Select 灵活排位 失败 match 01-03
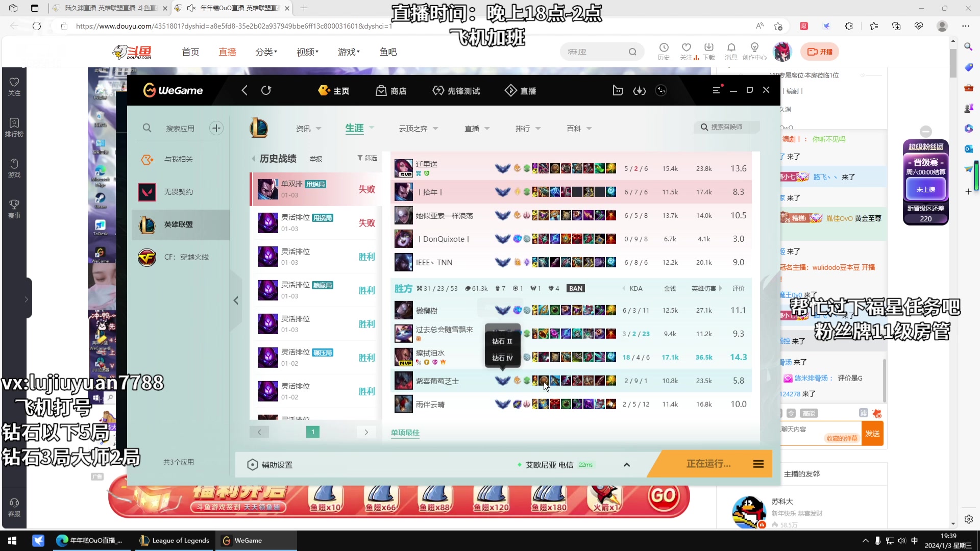The height and width of the screenshot is (551, 980). point(315,223)
